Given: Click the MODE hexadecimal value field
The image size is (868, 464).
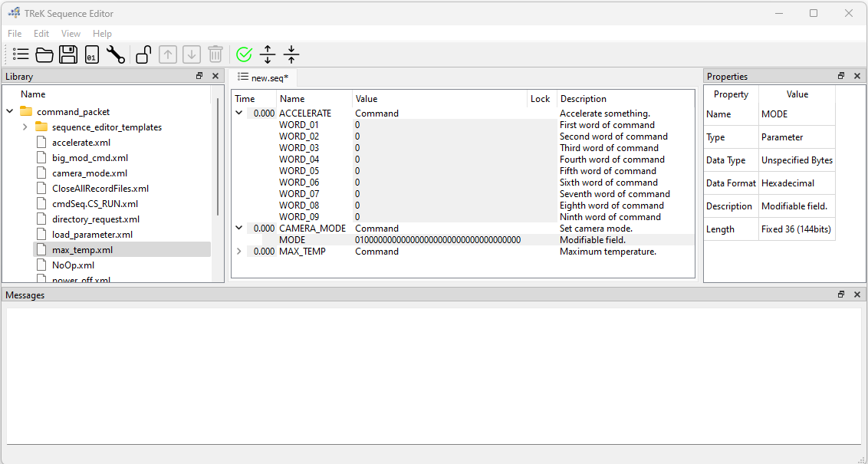Looking at the screenshot, I should click(x=438, y=240).
